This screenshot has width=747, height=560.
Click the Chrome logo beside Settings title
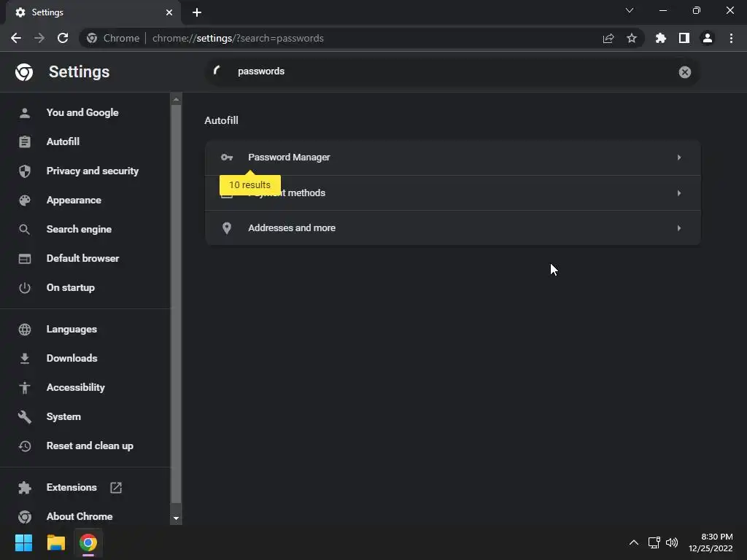coord(24,72)
